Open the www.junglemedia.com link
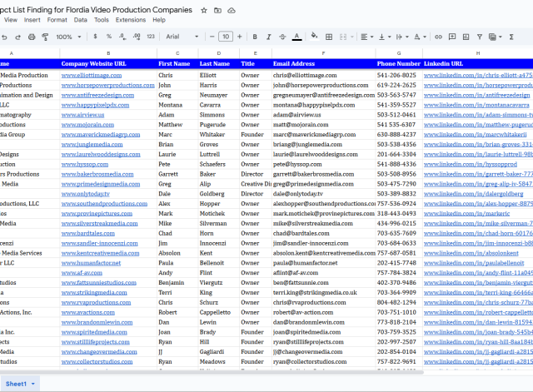 (x=92, y=145)
